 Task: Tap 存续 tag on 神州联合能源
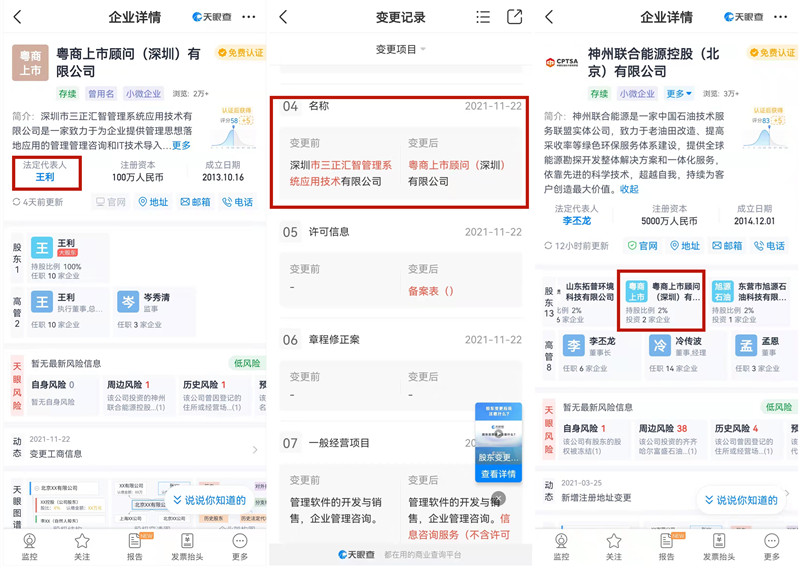(599, 94)
